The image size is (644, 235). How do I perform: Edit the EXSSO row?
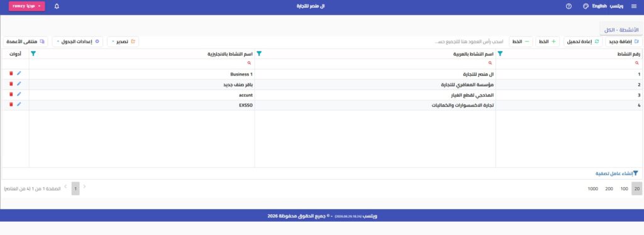[19, 105]
